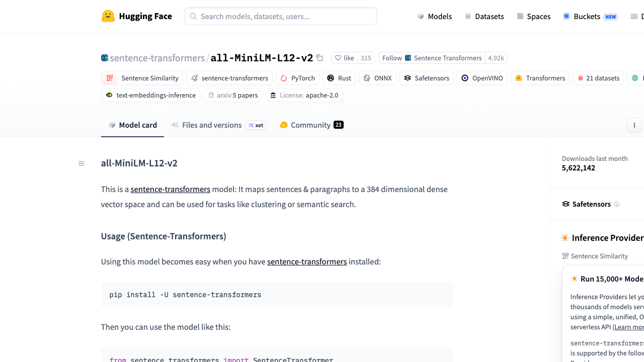Click the Sentence Similarity label under Inference Providers
644x362 pixels.
(x=599, y=256)
